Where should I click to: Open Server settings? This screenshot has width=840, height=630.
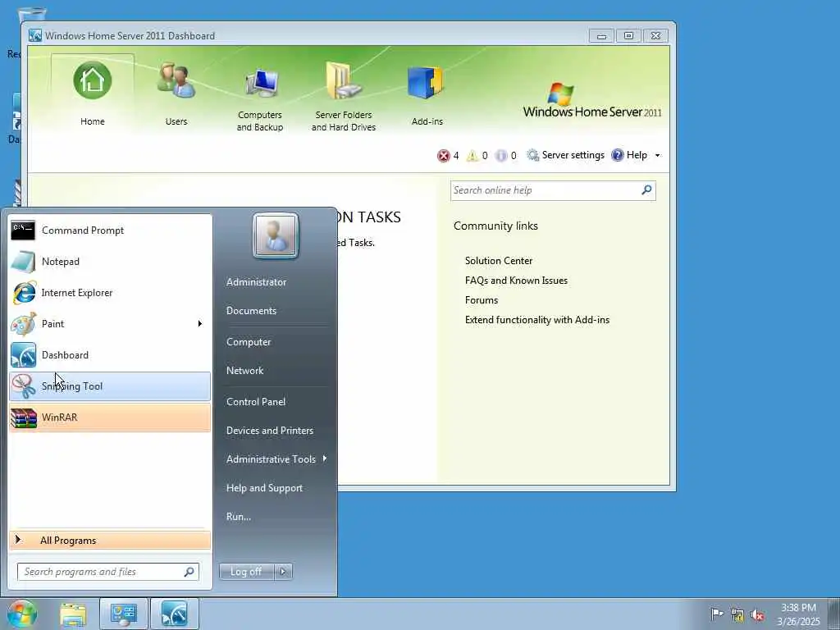566,155
